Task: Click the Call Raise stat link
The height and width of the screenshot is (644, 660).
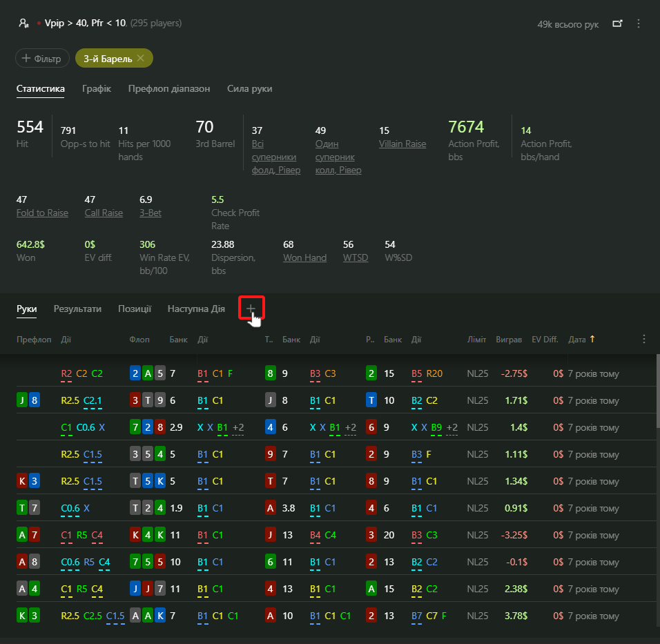Action: [x=104, y=213]
